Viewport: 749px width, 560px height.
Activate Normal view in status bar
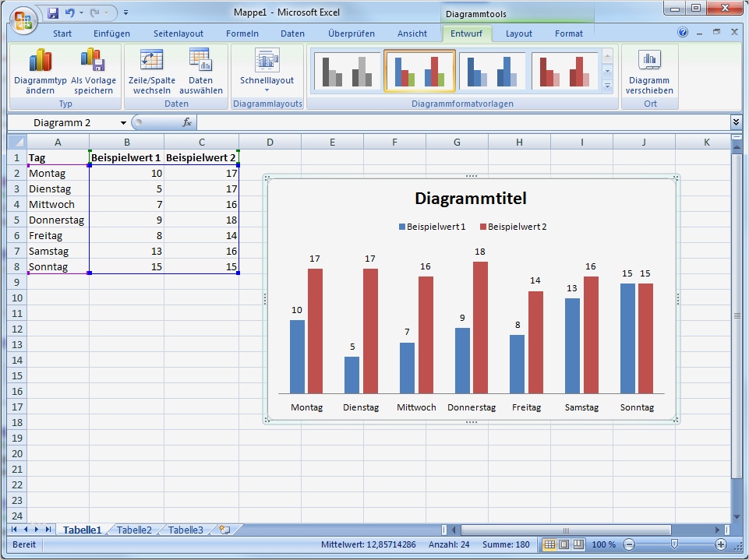pos(548,544)
